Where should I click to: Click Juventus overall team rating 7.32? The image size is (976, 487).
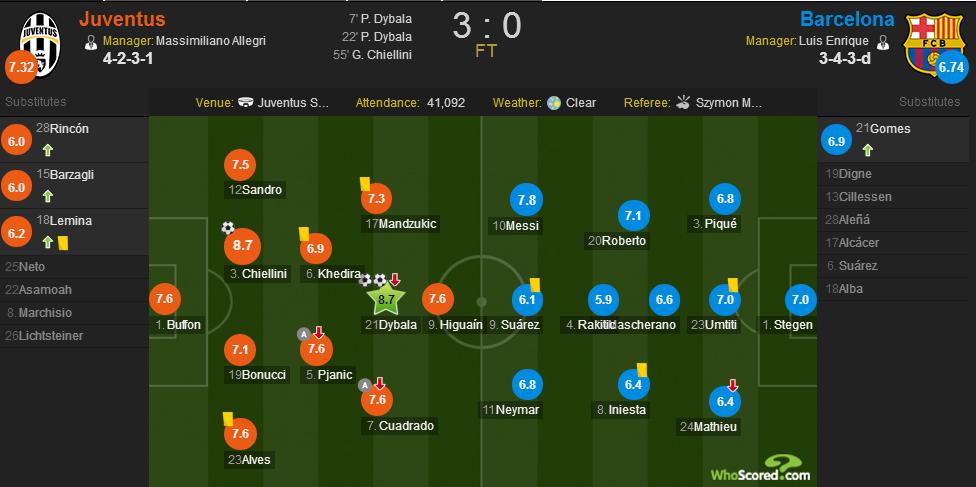click(x=19, y=68)
